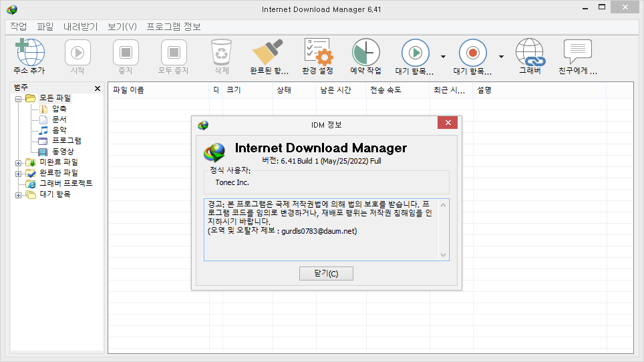Maximize the Internet Download Manager window
This screenshot has height=362, width=644.
click(602, 7)
